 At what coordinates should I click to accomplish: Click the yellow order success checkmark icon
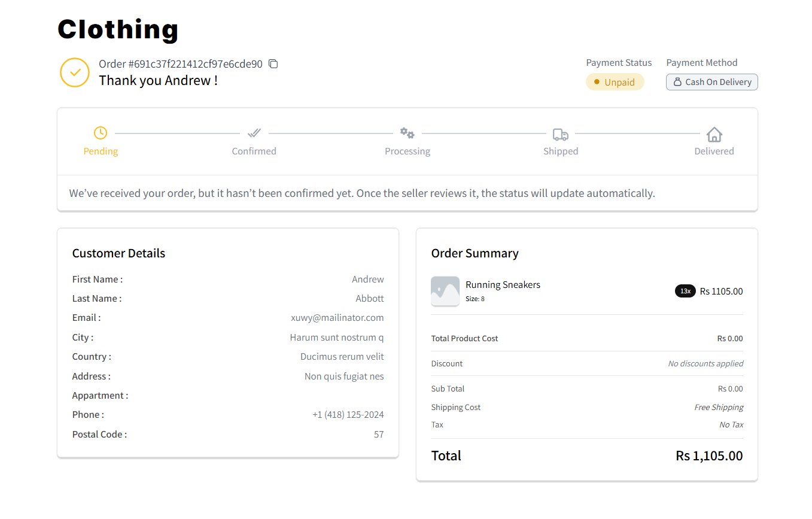pyautogui.click(x=75, y=72)
